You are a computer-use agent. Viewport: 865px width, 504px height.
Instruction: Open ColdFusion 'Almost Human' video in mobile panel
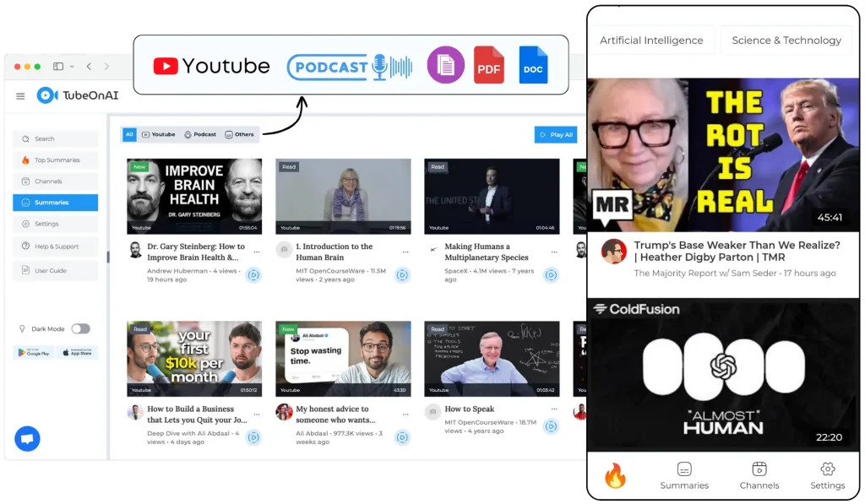click(723, 375)
